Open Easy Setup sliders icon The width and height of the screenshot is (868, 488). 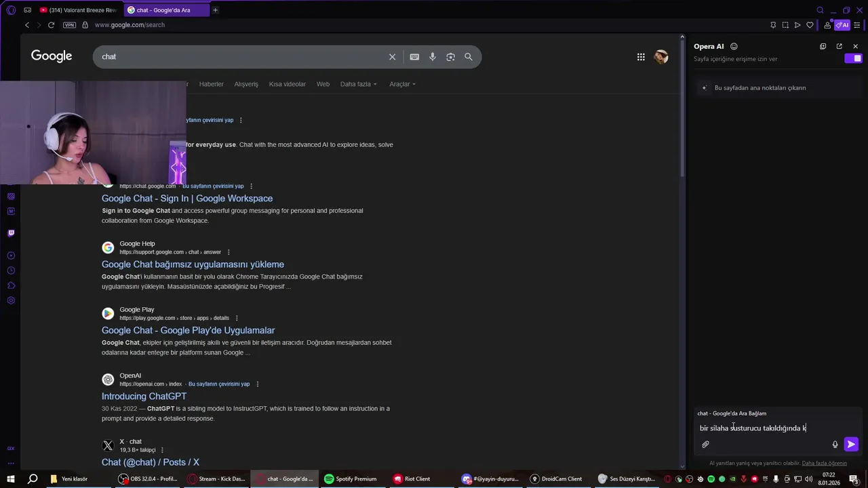tap(857, 25)
